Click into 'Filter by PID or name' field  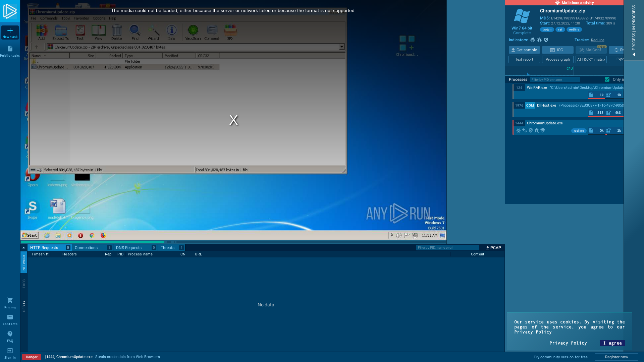coord(555,79)
